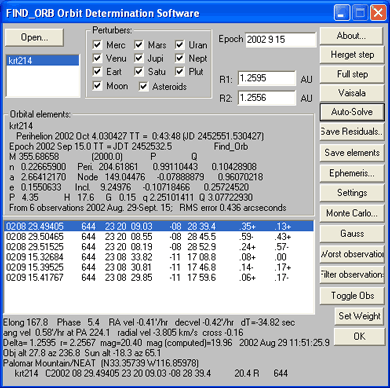Open the Ephemeris... dialog
This screenshot has height=388, width=390.
[x=351, y=173]
